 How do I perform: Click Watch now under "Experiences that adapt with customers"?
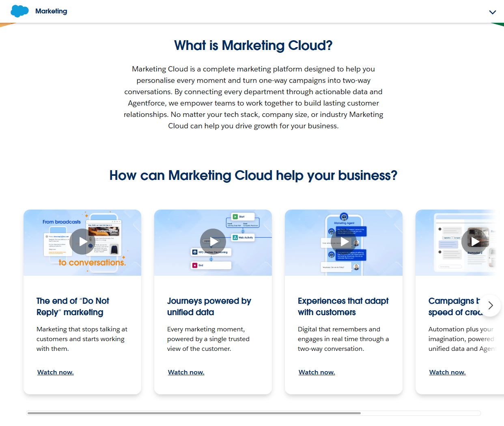click(317, 372)
